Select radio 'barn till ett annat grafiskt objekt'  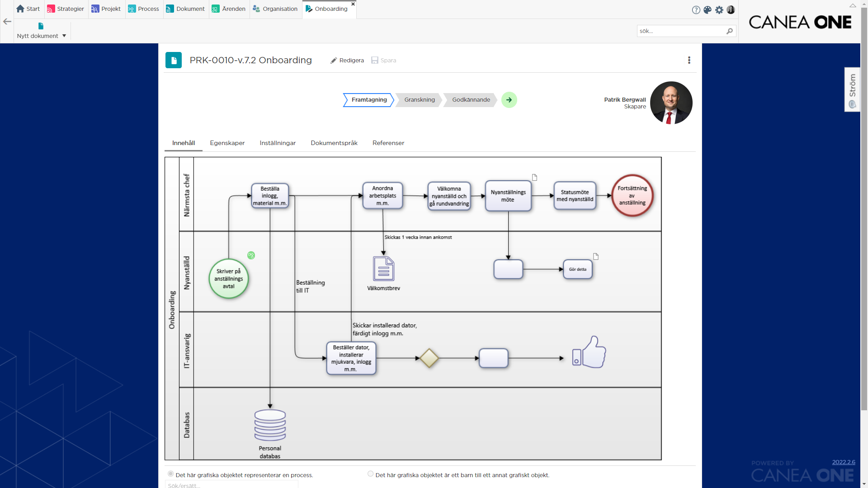point(370,474)
